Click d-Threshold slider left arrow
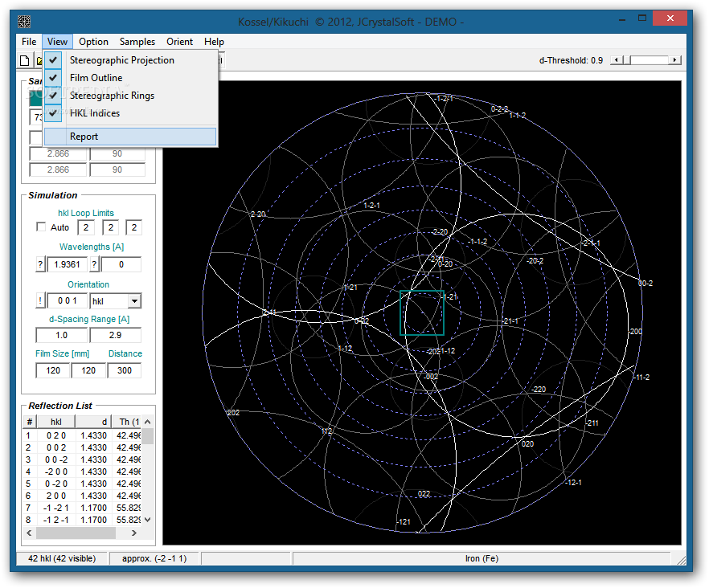The height and width of the screenshot is (588, 709). point(615,60)
